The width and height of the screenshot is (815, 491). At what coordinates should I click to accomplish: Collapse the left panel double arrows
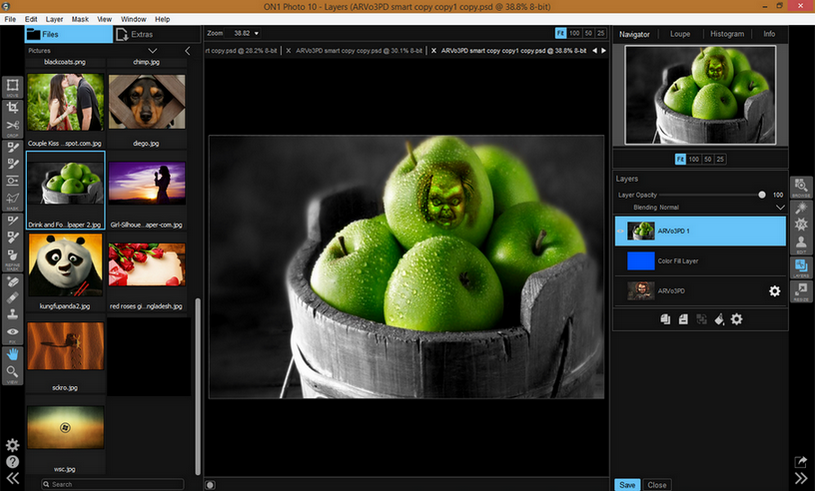(12, 478)
